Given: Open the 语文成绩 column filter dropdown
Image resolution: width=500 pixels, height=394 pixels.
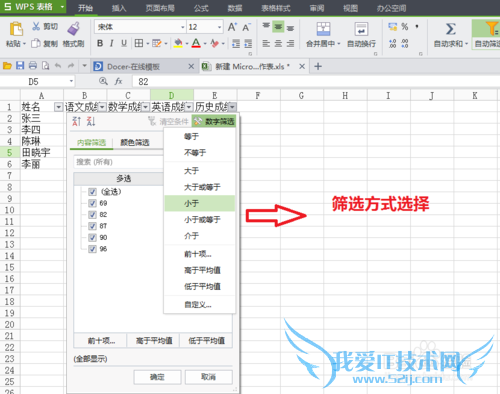Looking at the screenshot, I should tap(102, 107).
